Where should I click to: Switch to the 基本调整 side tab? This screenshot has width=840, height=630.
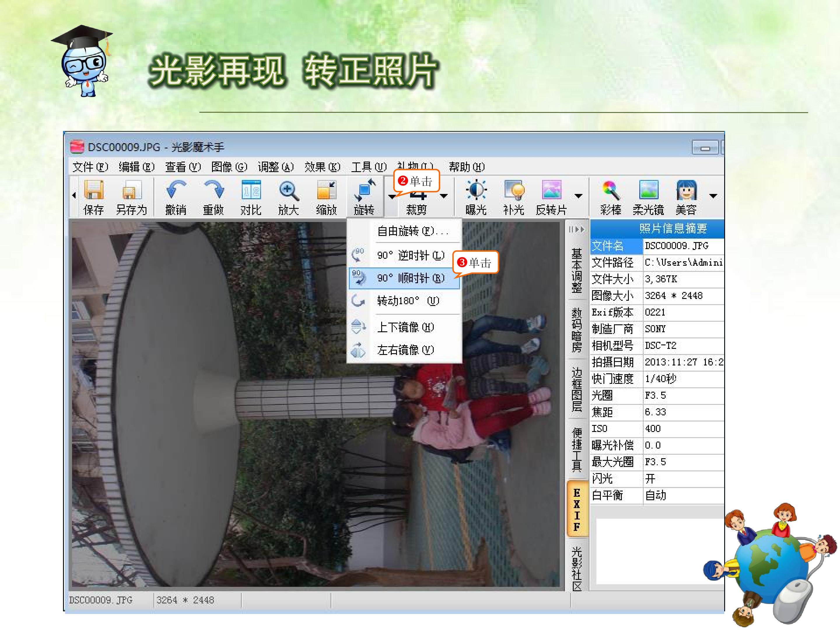pos(576,270)
